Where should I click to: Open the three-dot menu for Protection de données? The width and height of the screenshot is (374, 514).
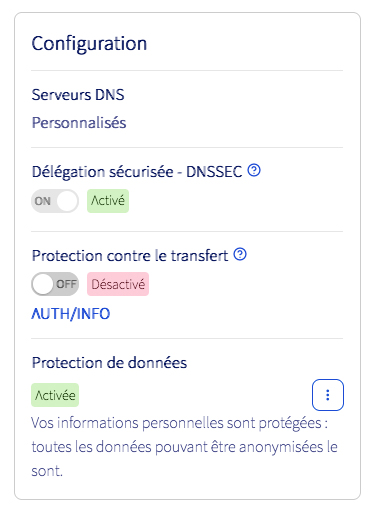pos(328,395)
